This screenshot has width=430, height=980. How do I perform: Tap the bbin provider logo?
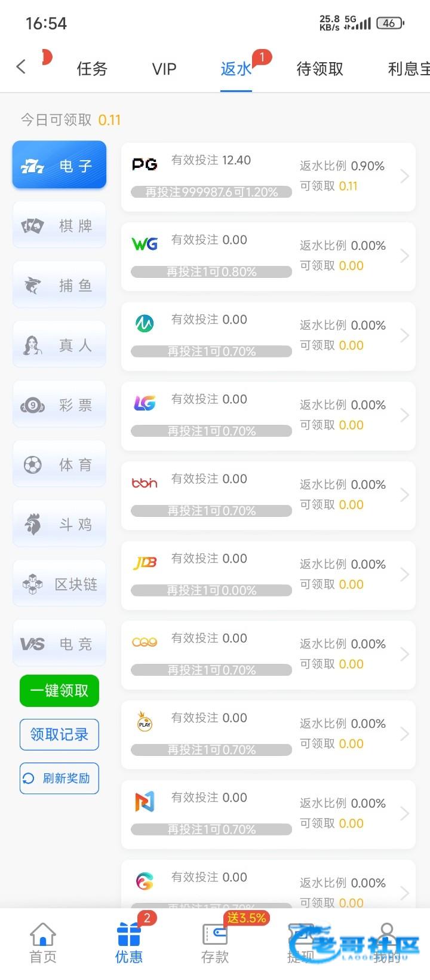(145, 483)
